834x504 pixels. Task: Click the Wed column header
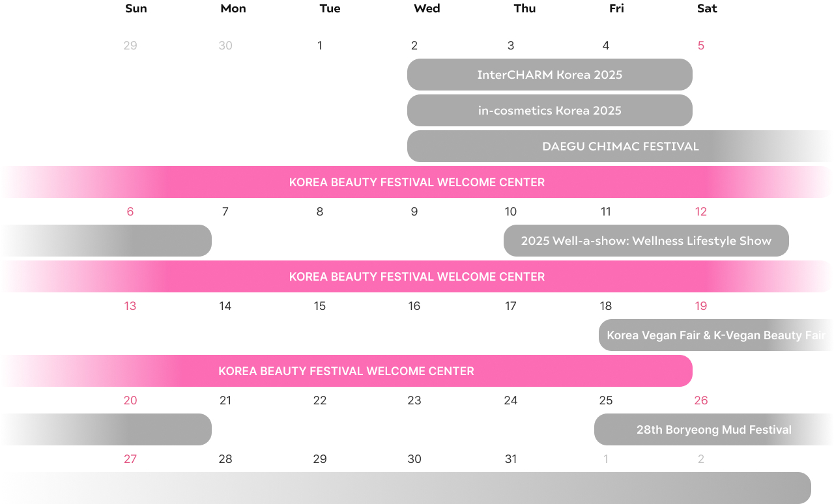427,8
